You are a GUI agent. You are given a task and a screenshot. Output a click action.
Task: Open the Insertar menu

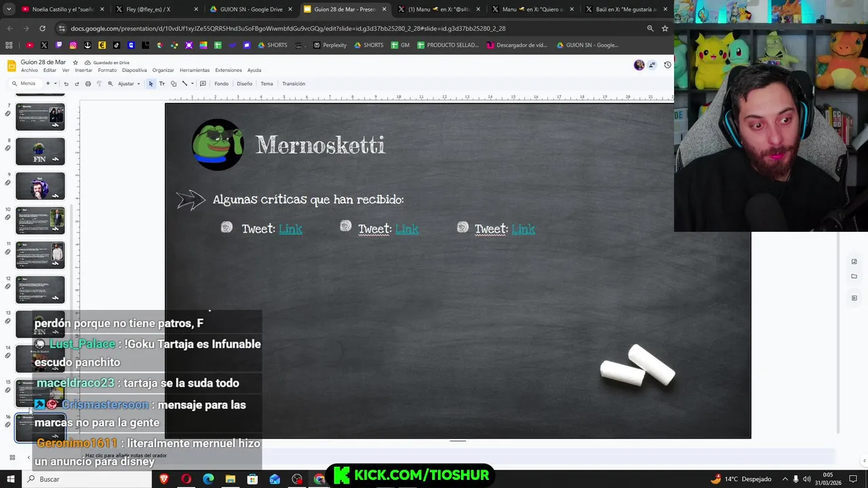(x=83, y=70)
